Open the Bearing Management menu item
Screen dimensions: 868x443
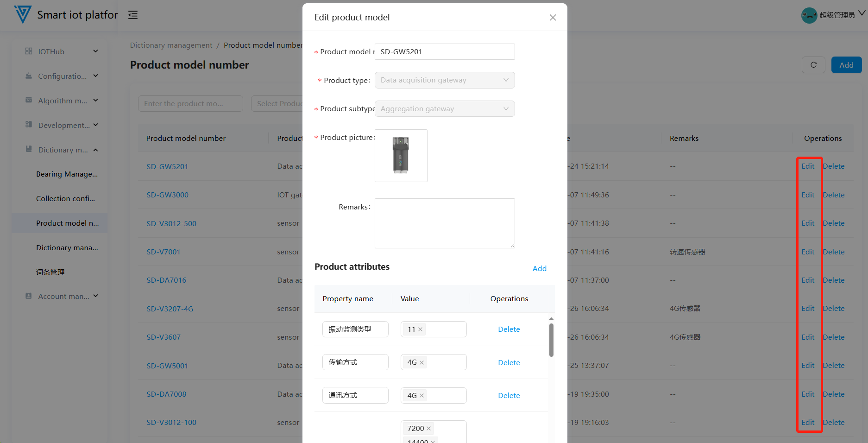[67, 174]
